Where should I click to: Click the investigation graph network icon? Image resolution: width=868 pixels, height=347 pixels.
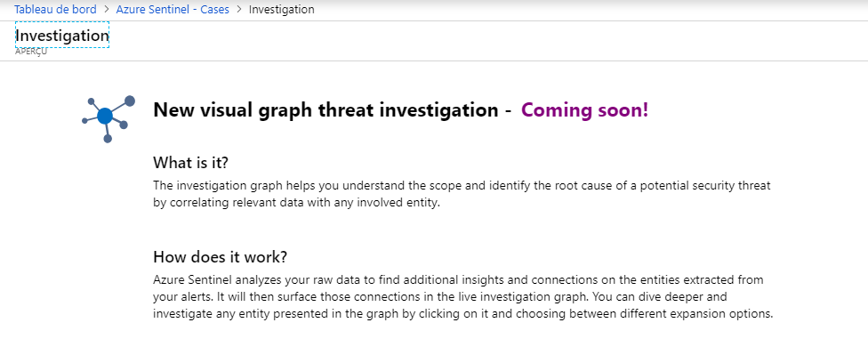coord(108,119)
